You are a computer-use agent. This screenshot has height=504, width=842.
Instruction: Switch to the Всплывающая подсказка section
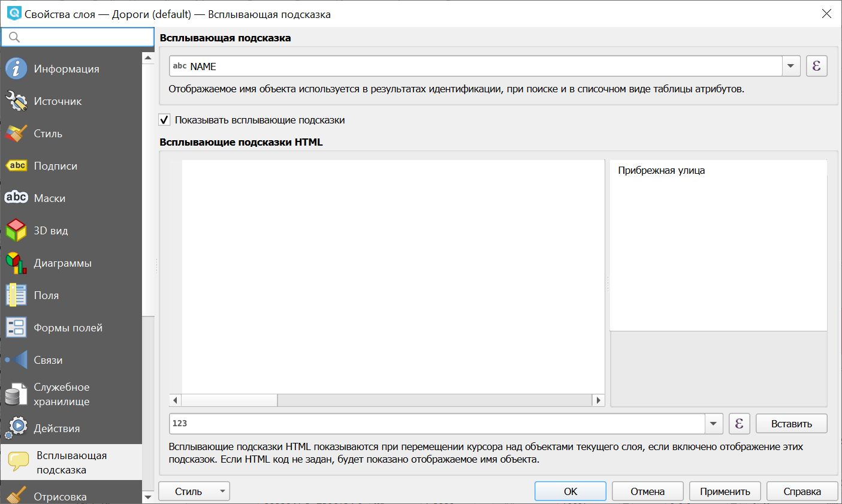72,462
